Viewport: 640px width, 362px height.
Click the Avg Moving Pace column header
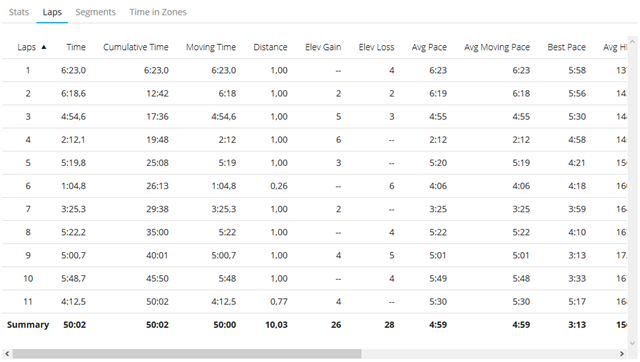497,47
